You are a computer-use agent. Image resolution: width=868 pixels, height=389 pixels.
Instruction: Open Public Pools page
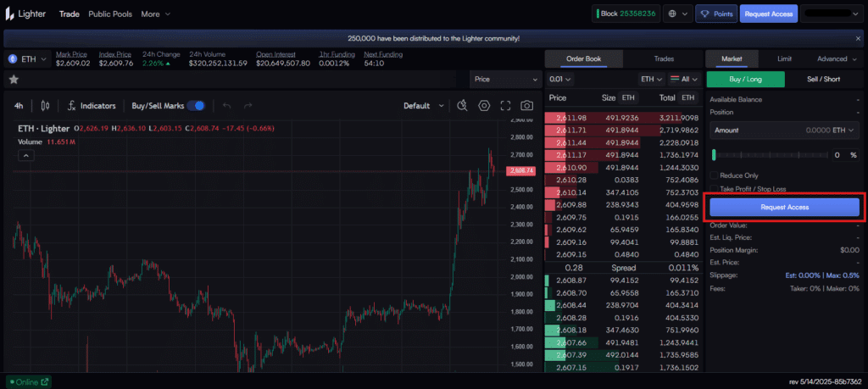point(110,14)
